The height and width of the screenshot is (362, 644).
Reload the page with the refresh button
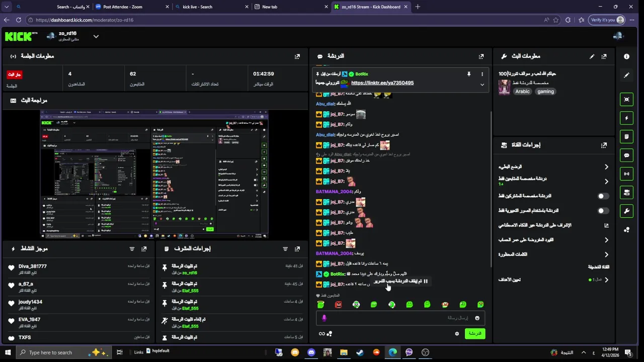point(19,20)
